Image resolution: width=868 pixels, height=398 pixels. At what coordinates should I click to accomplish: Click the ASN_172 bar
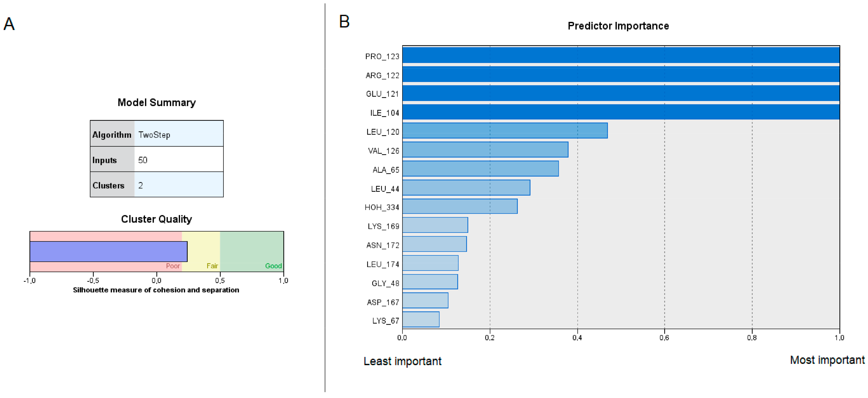[434, 244]
